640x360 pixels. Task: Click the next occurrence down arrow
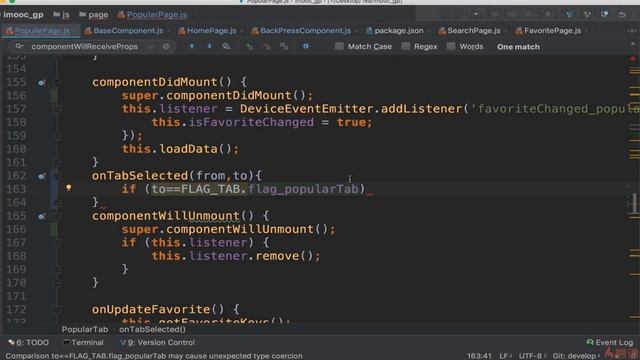pyautogui.click(x=209, y=47)
